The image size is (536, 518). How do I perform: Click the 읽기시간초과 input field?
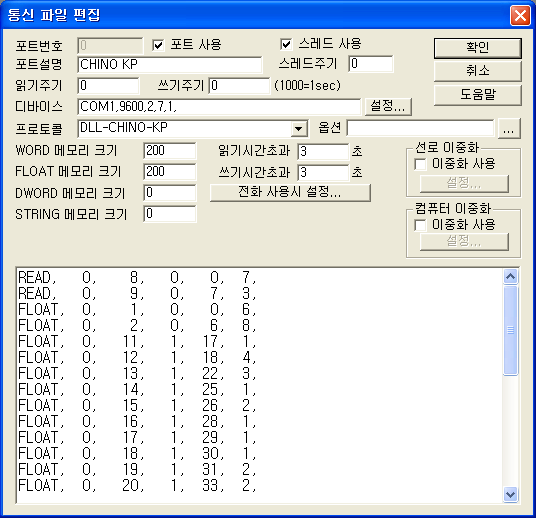click(x=323, y=152)
